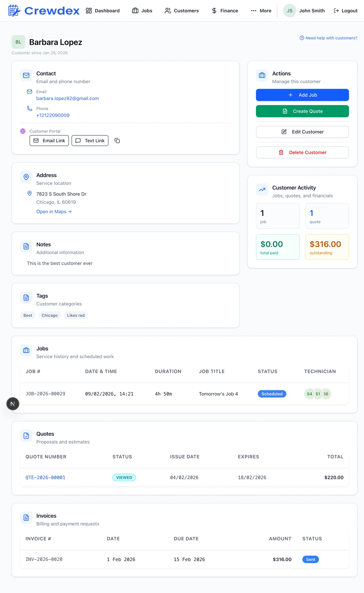Click the $316.00 outstanding card
The width and height of the screenshot is (364, 593).
(x=327, y=247)
